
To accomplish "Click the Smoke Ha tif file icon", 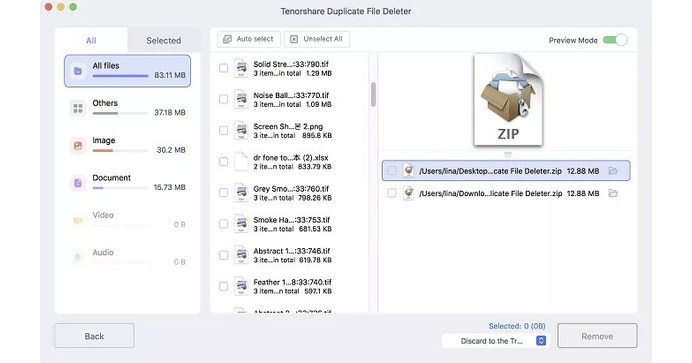I will tap(241, 224).
